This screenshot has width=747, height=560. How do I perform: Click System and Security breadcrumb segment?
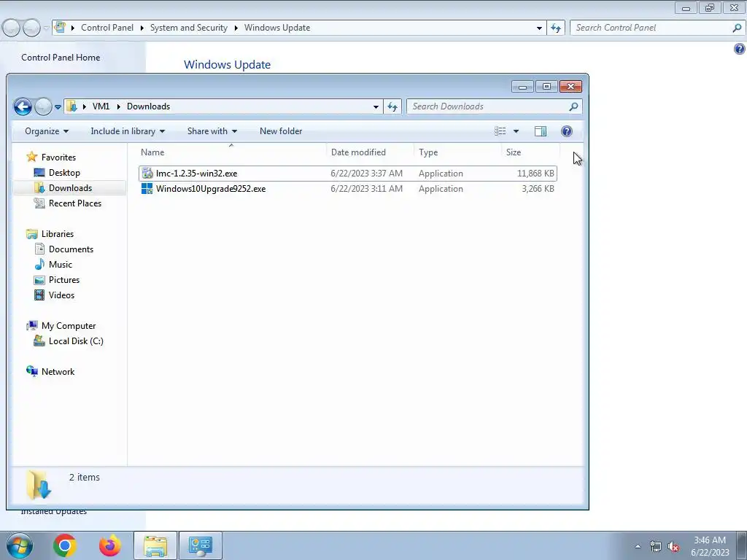point(189,28)
